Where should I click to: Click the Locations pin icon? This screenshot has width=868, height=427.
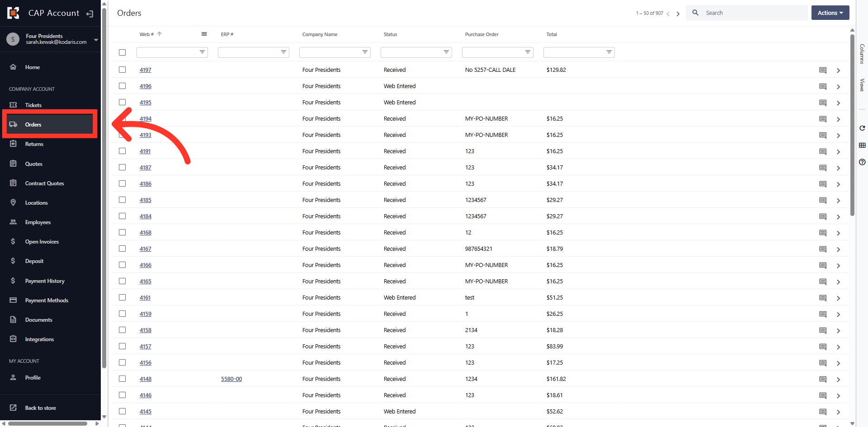(x=13, y=202)
